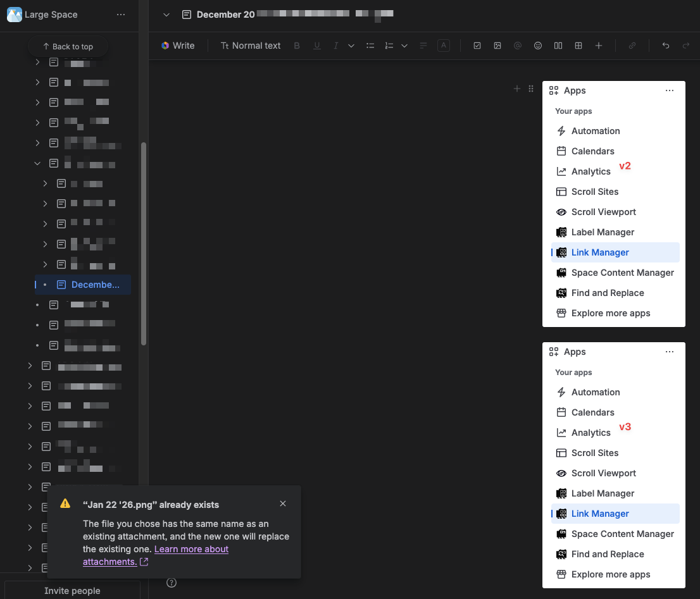
Task: Open the Normal text style dropdown
Action: (x=251, y=46)
